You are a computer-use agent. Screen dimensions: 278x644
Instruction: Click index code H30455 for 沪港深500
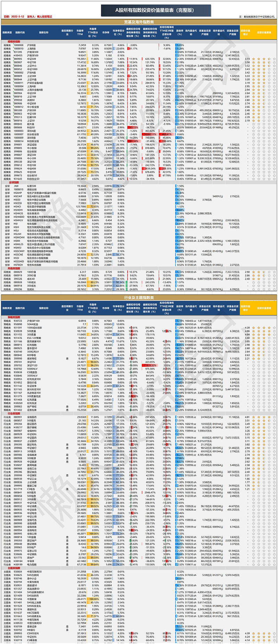[18, 55]
